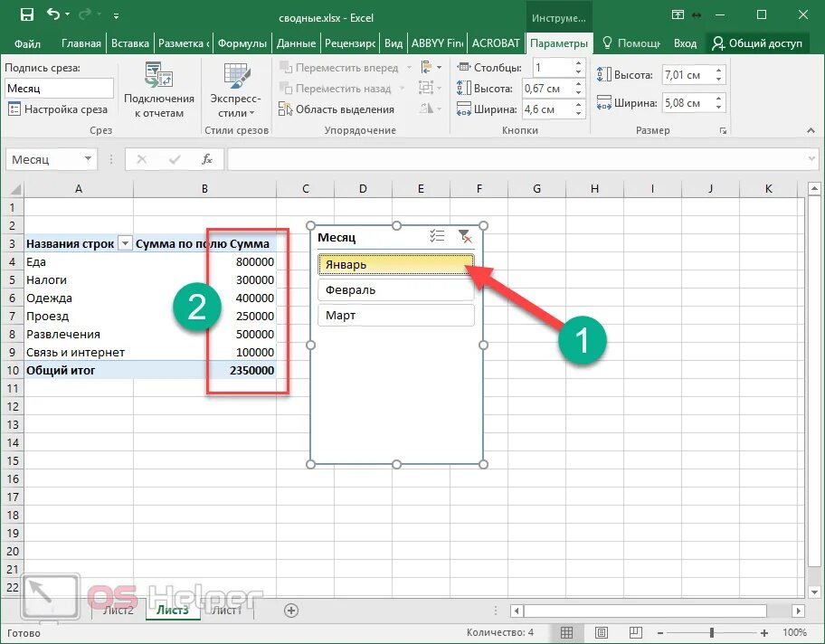
Task: Open the ACROBAT ribbon tab
Action: tap(496, 43)
